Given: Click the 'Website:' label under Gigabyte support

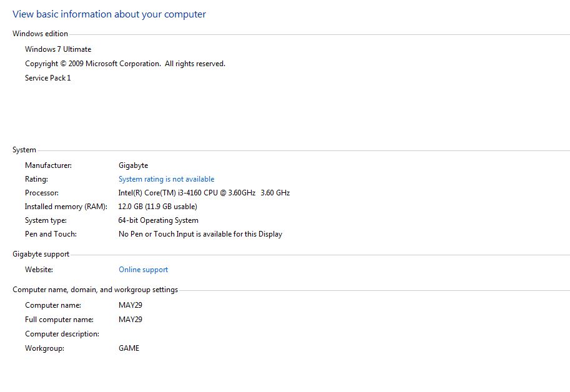Looking at the screenshot, I should click(39, 270).
